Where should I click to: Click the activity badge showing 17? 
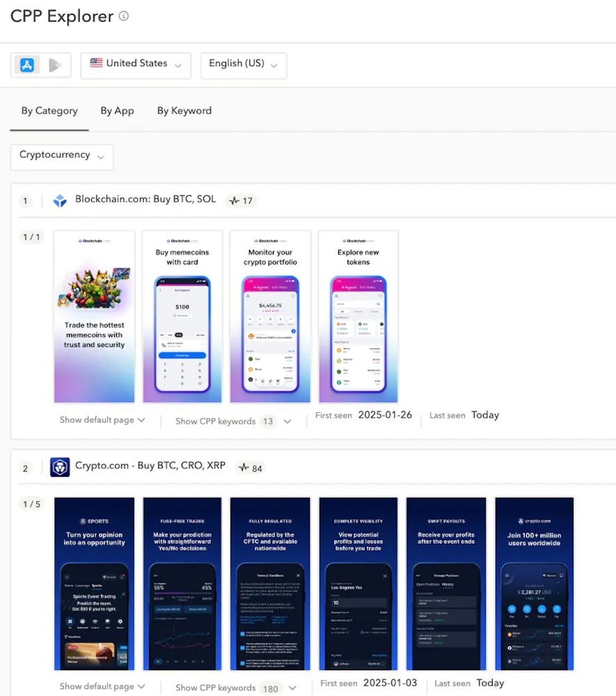coord(241,200)
